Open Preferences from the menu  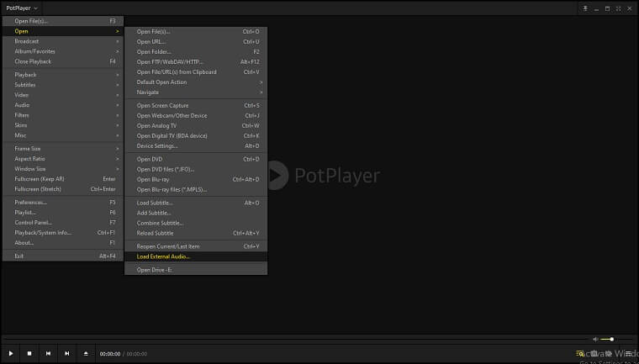[63, 203]
